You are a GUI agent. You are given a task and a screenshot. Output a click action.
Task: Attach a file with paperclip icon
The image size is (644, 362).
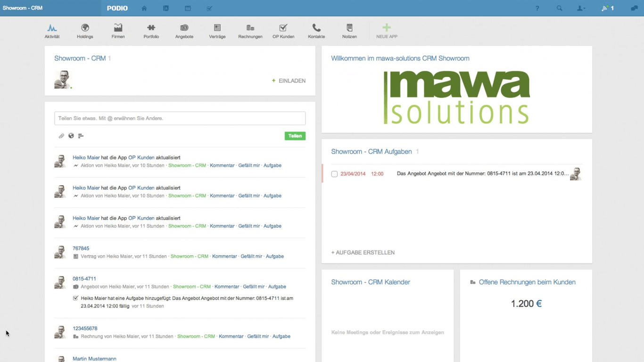61,136
